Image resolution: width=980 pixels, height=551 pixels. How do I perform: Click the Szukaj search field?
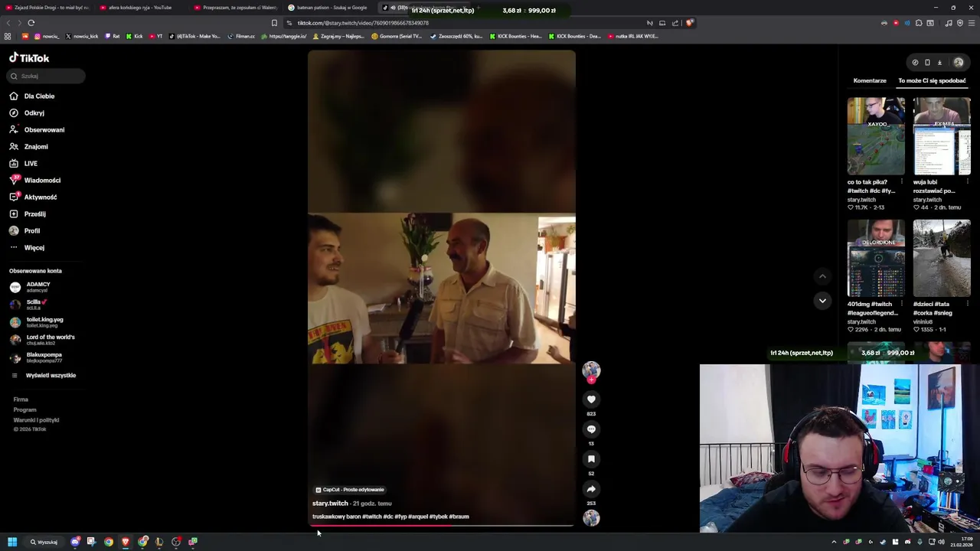point(47,76)
